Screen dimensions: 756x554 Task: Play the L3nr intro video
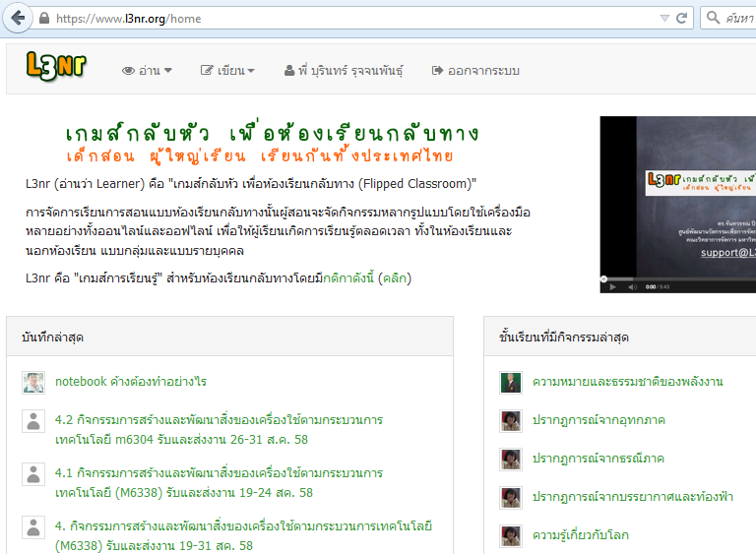(x=612, y=287)
